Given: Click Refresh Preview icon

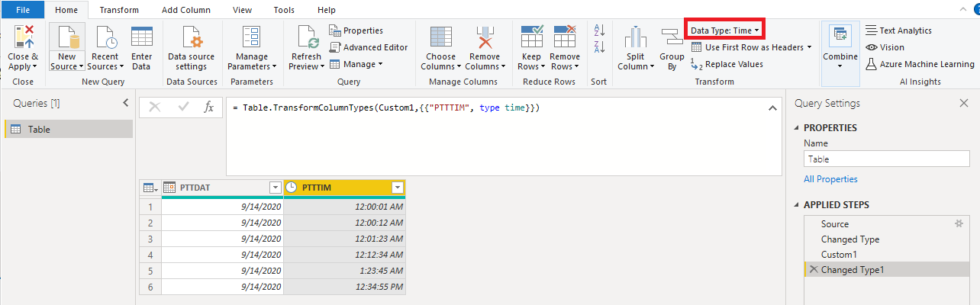Looking at the screenshot, I should point(306,37).
